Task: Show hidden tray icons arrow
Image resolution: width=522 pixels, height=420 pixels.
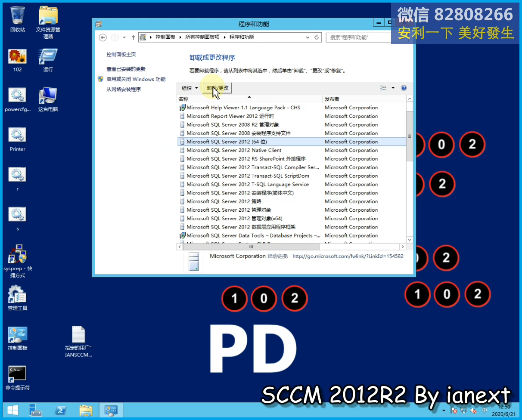Action: [x=444, y=410]
